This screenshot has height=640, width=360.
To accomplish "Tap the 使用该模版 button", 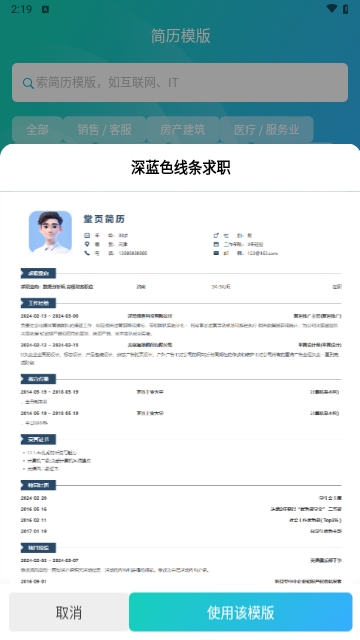I will pyautogui.click(x=240, y=612).
